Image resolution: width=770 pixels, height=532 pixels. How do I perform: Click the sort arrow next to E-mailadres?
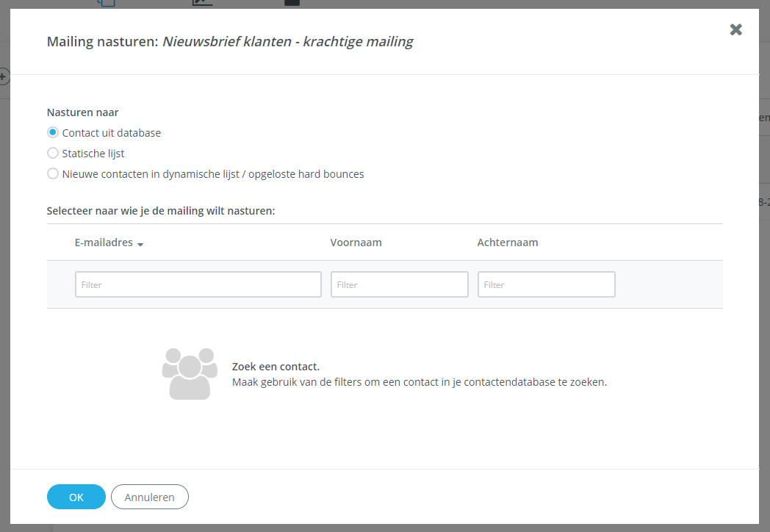140,244
